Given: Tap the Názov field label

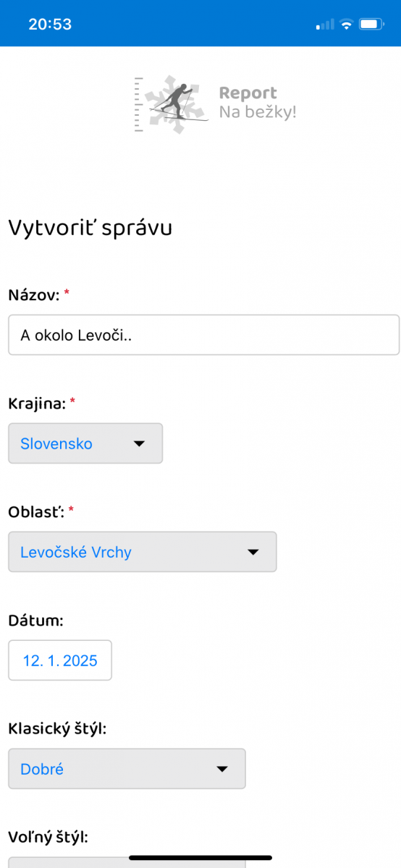Looking at the screenshot, I should pos(34,294).
